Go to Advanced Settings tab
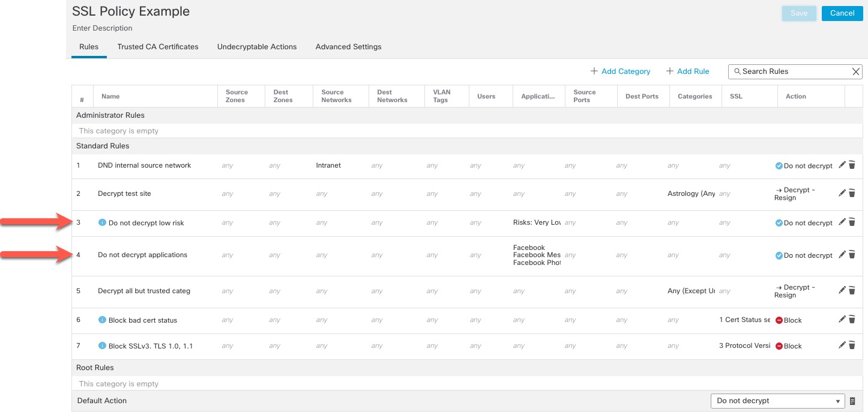The height and width of the screenshot is (417, 868). point(348,46)
